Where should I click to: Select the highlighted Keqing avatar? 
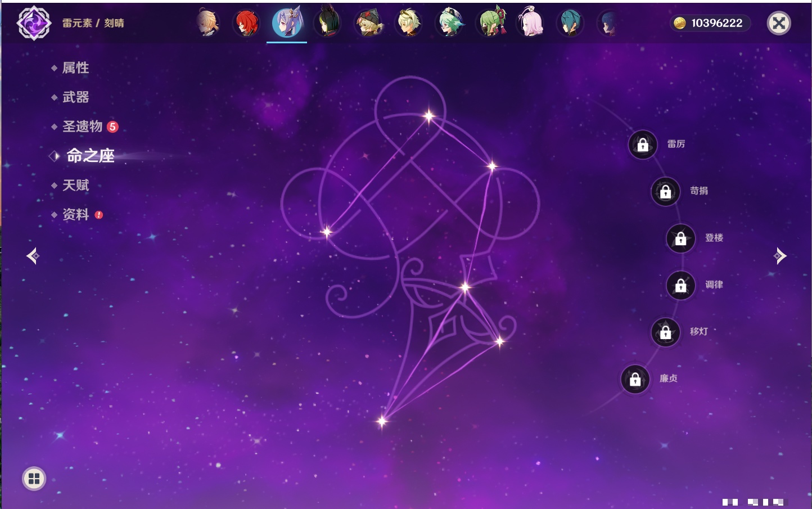[287, 23]
